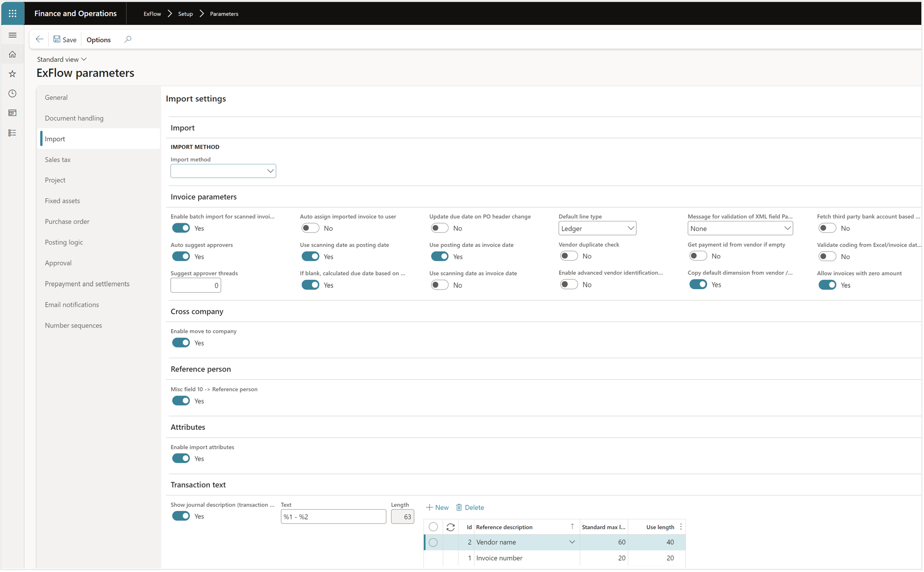Toggle Update due date on PO header change
Screen dimensions: 924x572
(x=440, y=228)
